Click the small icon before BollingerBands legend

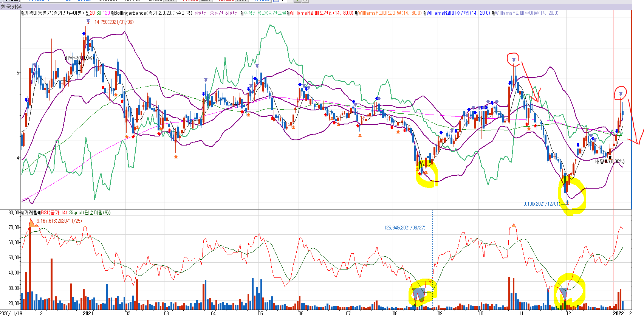point(113,13)
